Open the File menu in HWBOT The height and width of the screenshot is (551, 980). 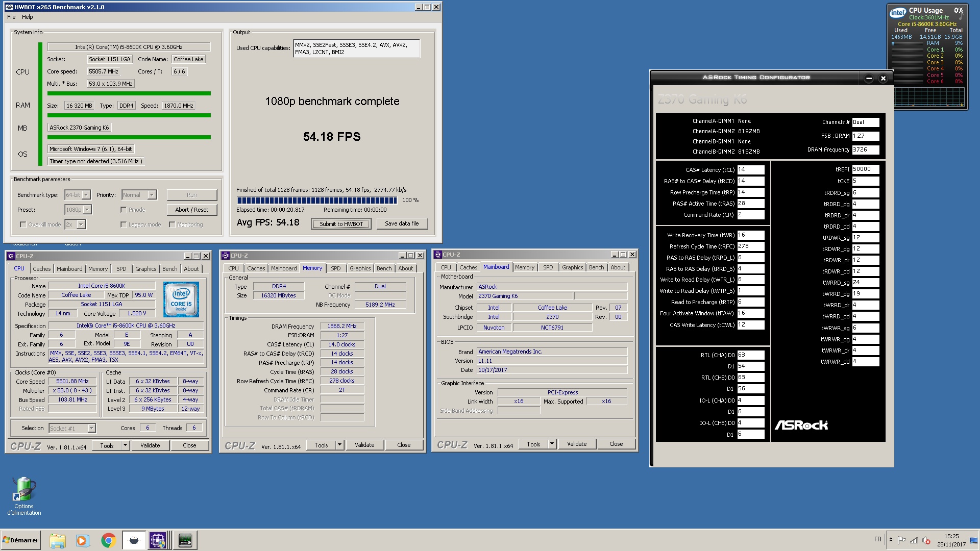[x=11, y=17]
